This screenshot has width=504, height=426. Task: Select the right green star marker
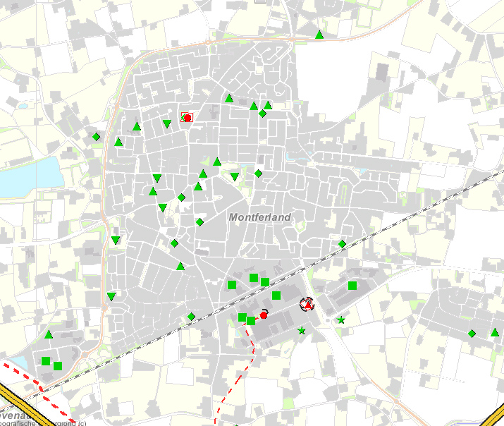tap(342, 320)
